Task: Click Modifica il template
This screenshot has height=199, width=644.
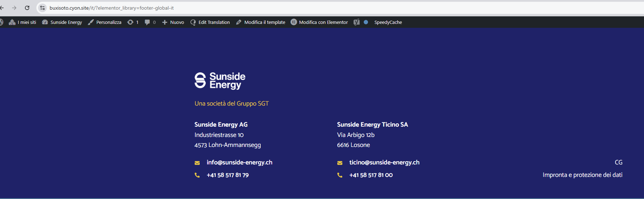Action: tap(261, 22)
